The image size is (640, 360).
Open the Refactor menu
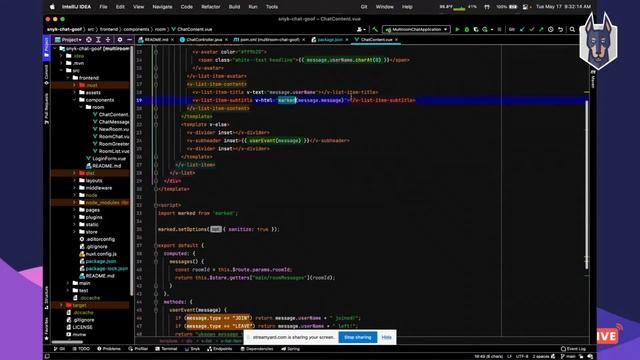coord(211,7)
